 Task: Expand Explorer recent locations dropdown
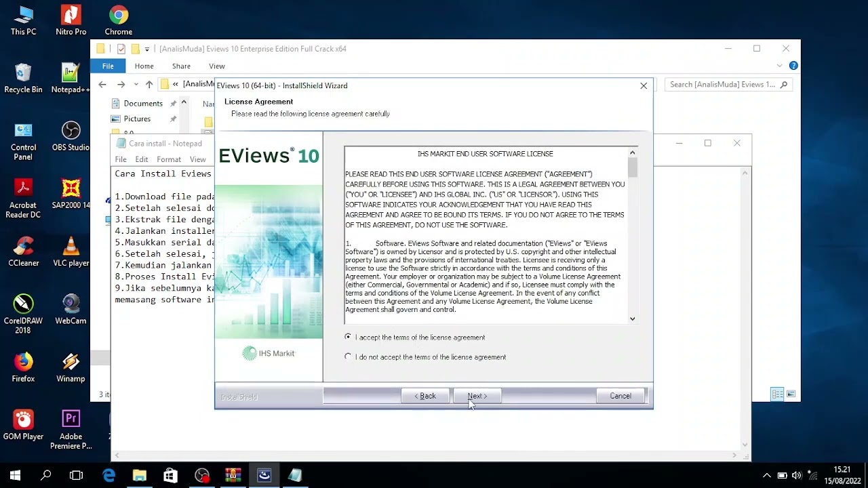[136, 85]
